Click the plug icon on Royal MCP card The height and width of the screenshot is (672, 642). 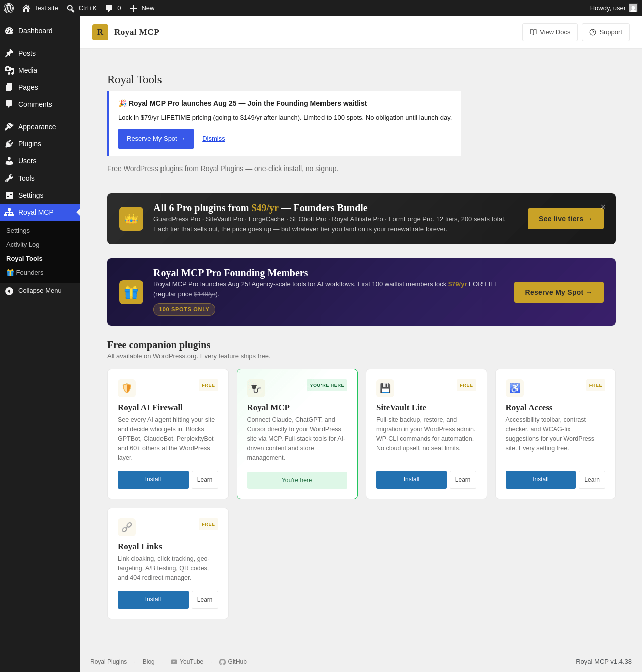click(x=256, y=388)
